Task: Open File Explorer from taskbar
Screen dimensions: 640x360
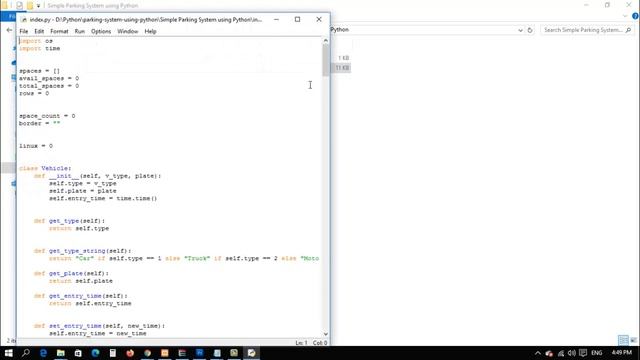Action: click(x=60, y=353)
